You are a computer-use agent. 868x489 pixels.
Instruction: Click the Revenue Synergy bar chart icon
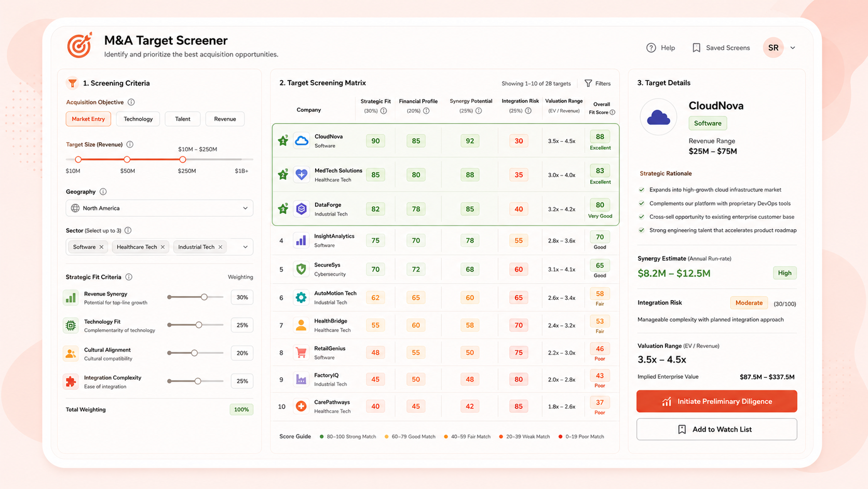tap(71, 297)
